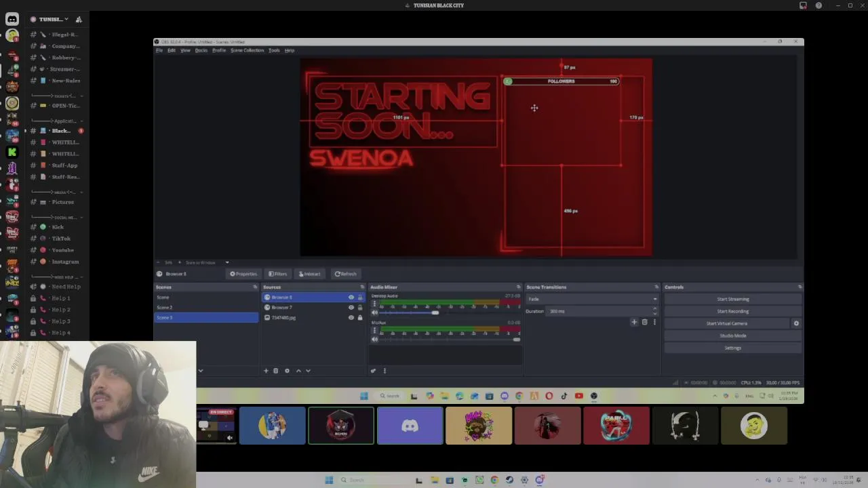Open Discord invite members icon beside server name
Image resolution: width=868 pixels, height=488 pixels.
coord(79,19)
